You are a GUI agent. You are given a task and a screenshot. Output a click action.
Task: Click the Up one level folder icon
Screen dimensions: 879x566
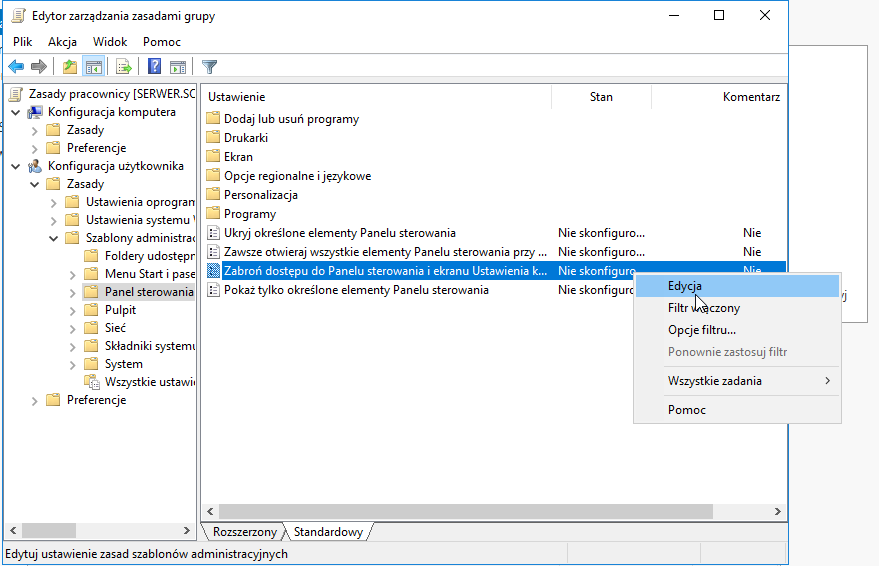(70, 67)
